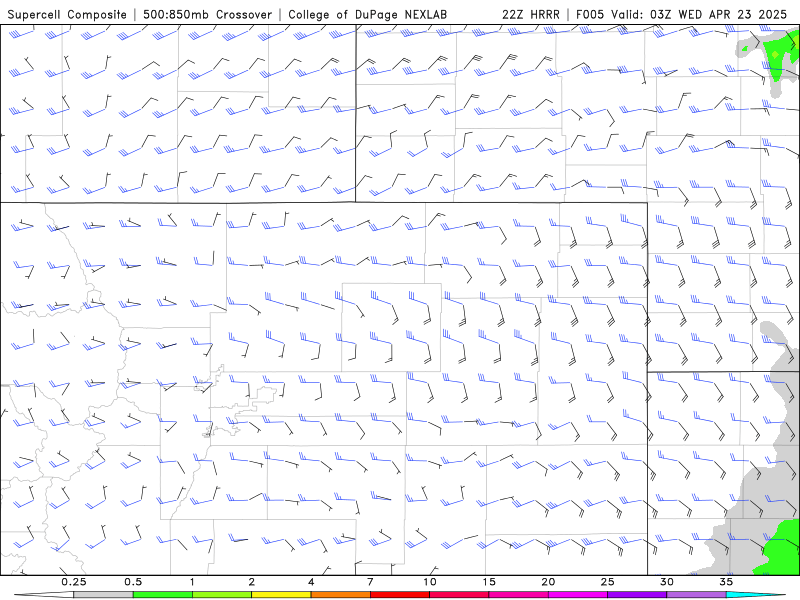Click the '7' legend value
The width and height of the screenshot is (800, 600).
[x=370, y=582]
